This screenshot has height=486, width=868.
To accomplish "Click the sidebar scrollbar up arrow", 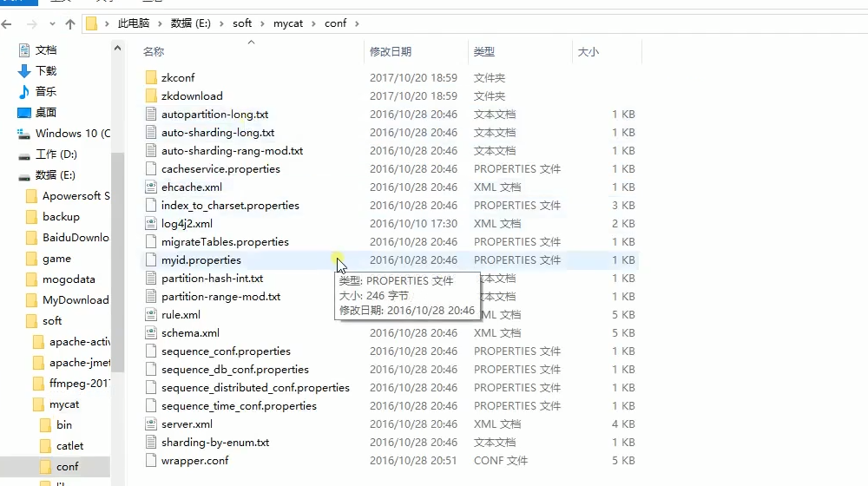I will coord(117,48).
